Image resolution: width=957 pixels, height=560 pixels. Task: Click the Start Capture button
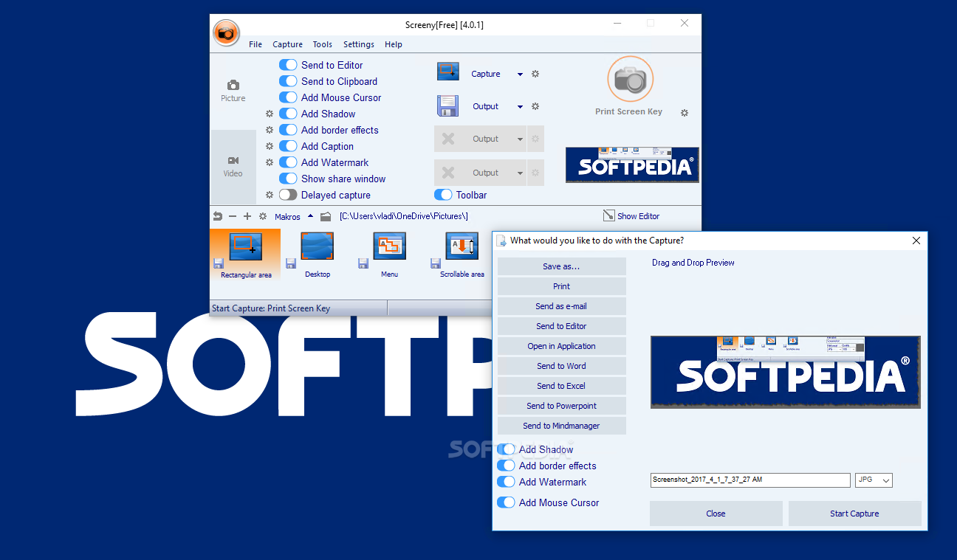[x=854, y=514]
